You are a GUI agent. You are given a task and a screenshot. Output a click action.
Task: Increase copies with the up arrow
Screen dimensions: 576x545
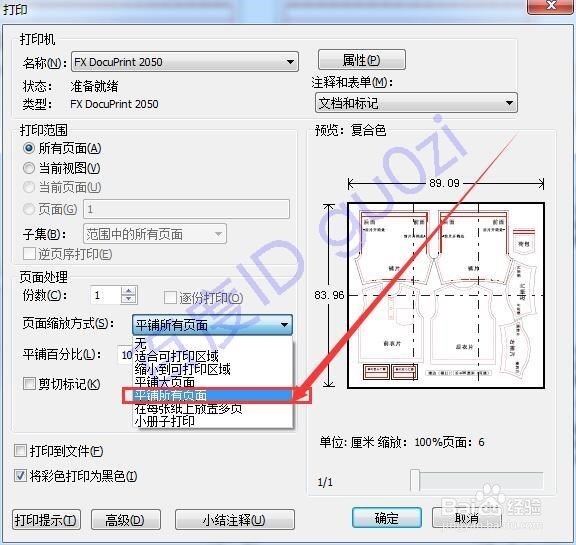tap(129, 291)
